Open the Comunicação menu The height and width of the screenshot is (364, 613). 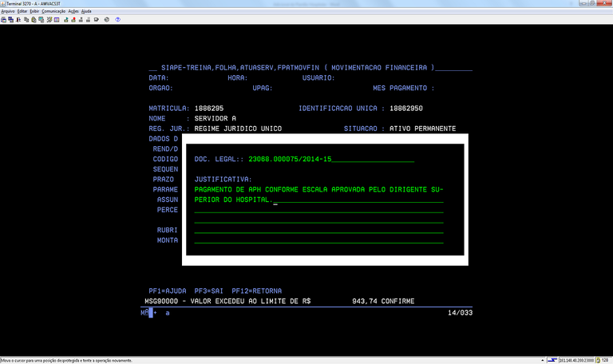pyautogui.click(x=53, y=11)
